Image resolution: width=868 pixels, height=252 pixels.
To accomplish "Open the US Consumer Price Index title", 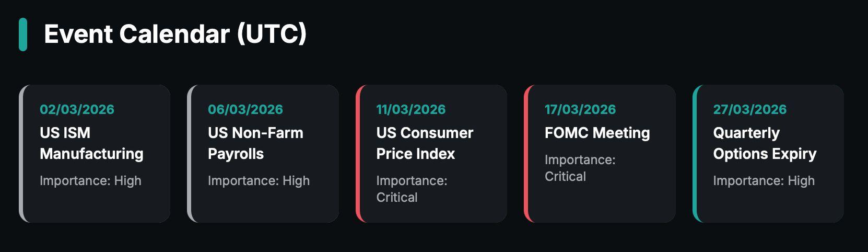I will point(425,143).
